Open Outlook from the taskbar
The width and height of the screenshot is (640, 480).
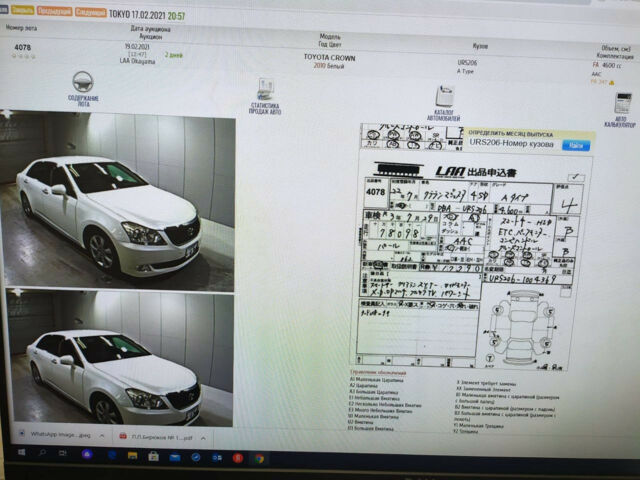click(x=217, y=458)
